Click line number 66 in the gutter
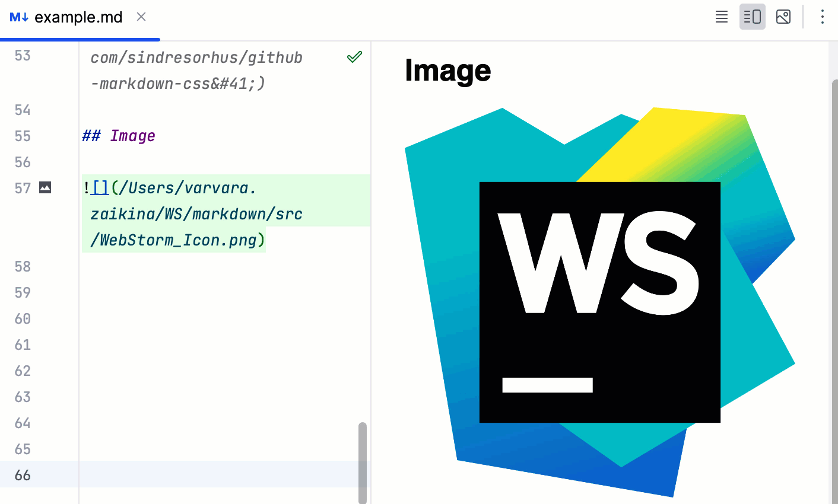Screen dimensions: 838x504 (x=22, y=475)
